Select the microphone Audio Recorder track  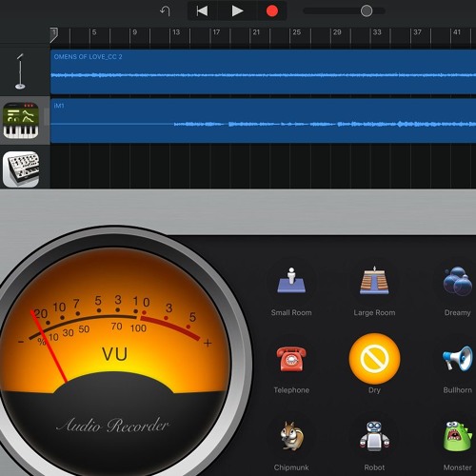(x=20, y=71)
